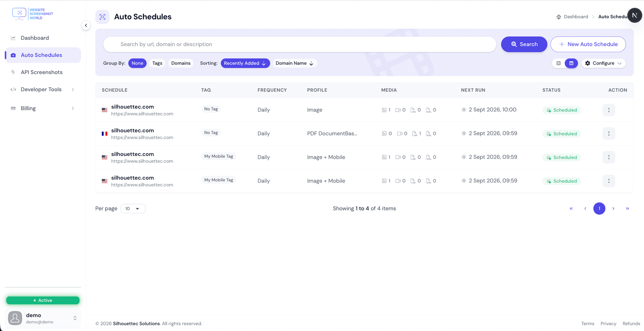Click the green Active status badge
Screen dimensions: 644x331
coord(43,301)
